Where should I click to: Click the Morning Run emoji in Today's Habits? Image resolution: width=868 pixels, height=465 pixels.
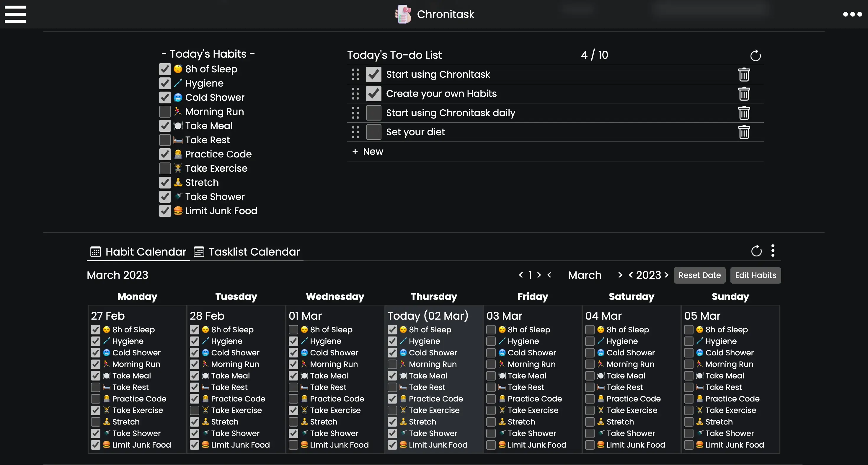pos(178,112)
